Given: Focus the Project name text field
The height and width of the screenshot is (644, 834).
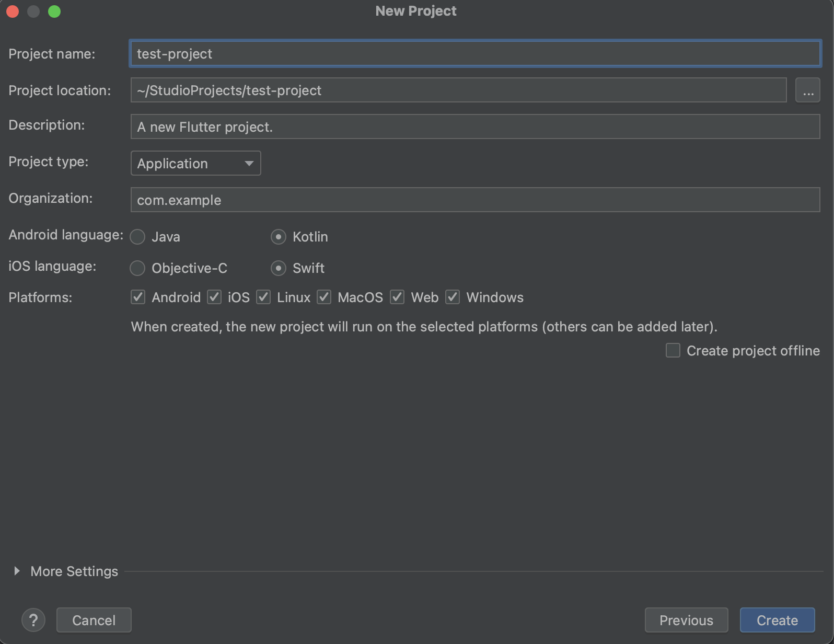Looking at the screenshot, I should [474, 54].
